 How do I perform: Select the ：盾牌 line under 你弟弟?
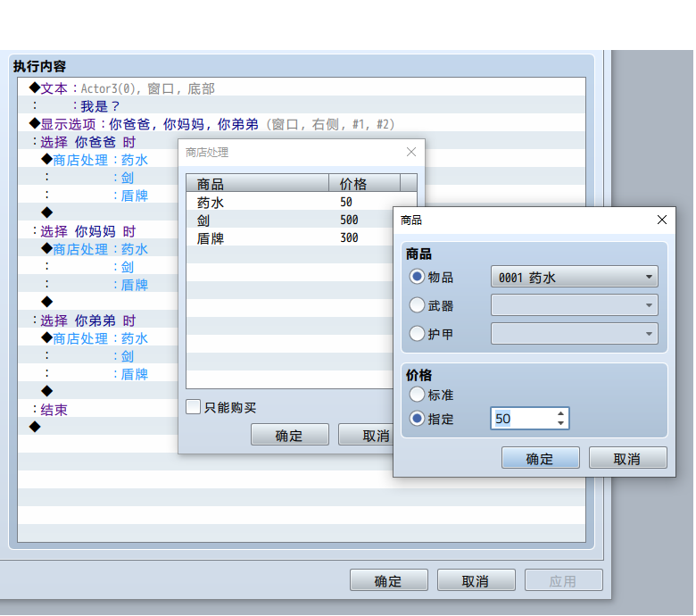98,373
